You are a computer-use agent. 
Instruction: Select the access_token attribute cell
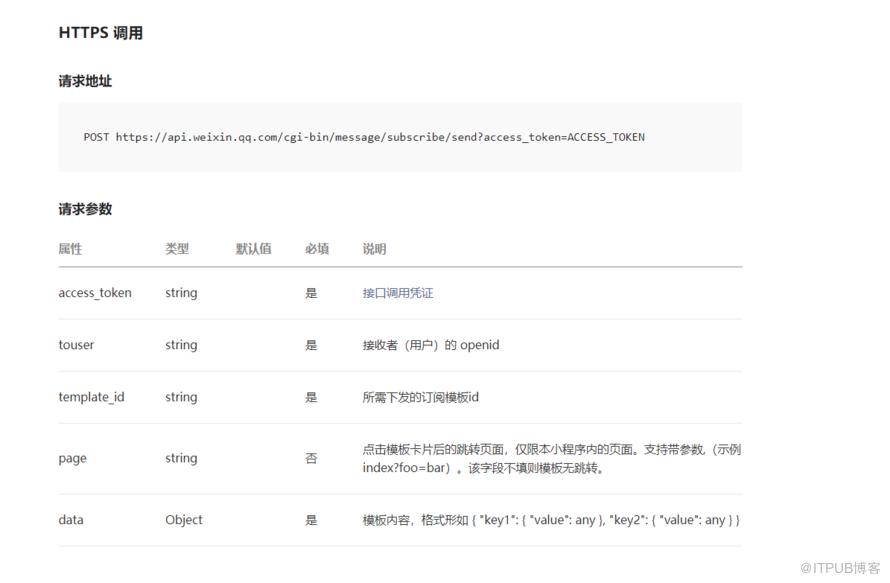(x=95, y=293)
